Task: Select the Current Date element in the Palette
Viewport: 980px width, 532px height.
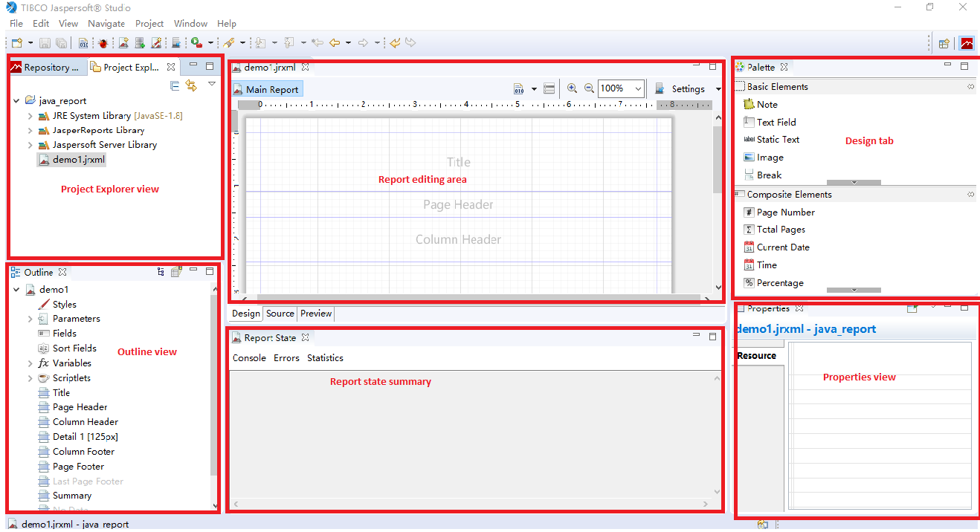Action: [782, 247]
